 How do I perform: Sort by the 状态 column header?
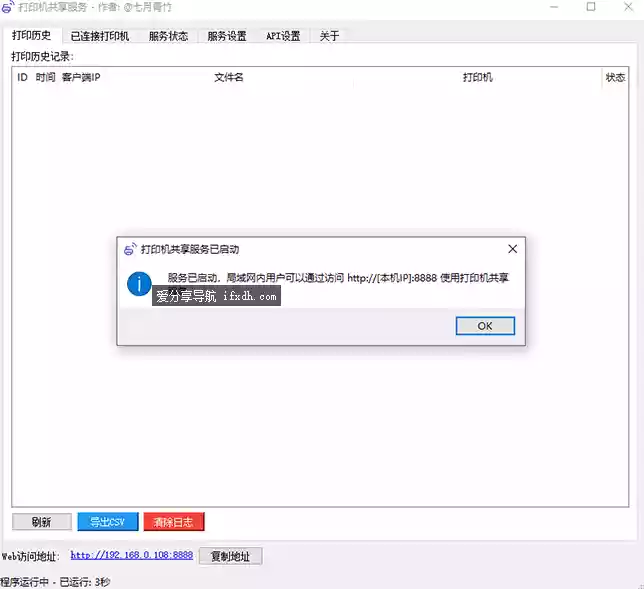(x=615, y=77)
